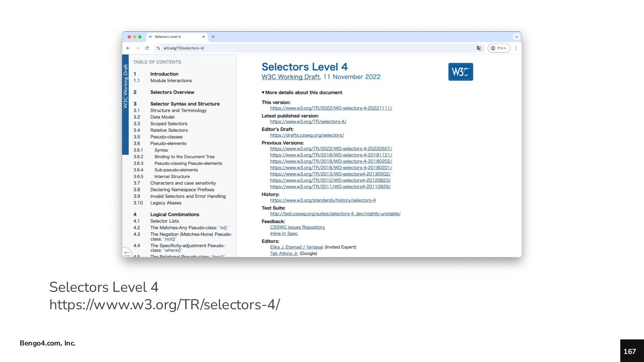Open previous version WD-selectors-4-20220507 link

coord(331,148)
